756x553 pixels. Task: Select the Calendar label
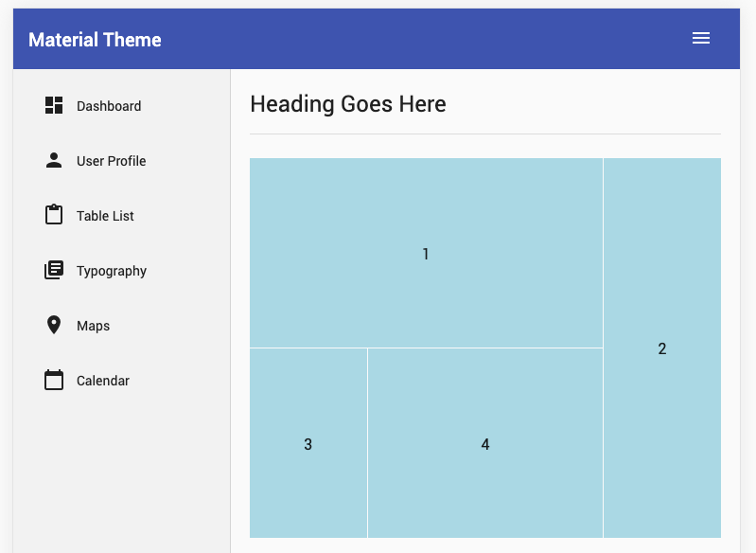tap(103, 381)
